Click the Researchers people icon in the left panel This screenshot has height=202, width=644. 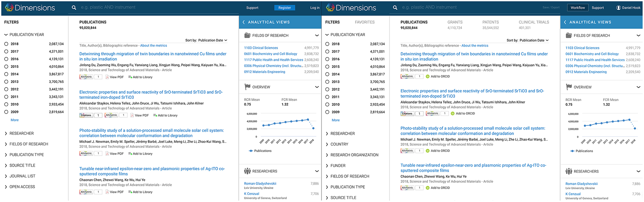[x=247, y=171]
